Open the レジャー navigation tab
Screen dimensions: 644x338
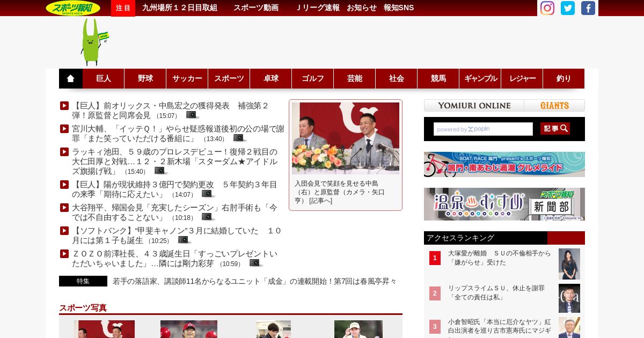[522, 78]
